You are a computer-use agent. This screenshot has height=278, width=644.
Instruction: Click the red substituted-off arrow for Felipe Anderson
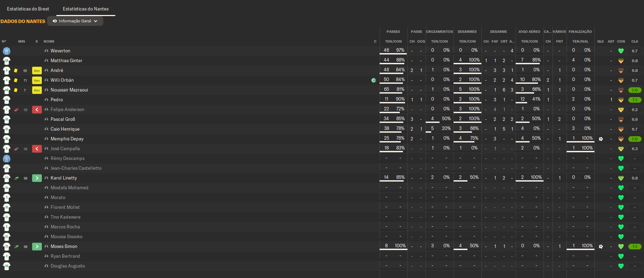pos(37,110)
